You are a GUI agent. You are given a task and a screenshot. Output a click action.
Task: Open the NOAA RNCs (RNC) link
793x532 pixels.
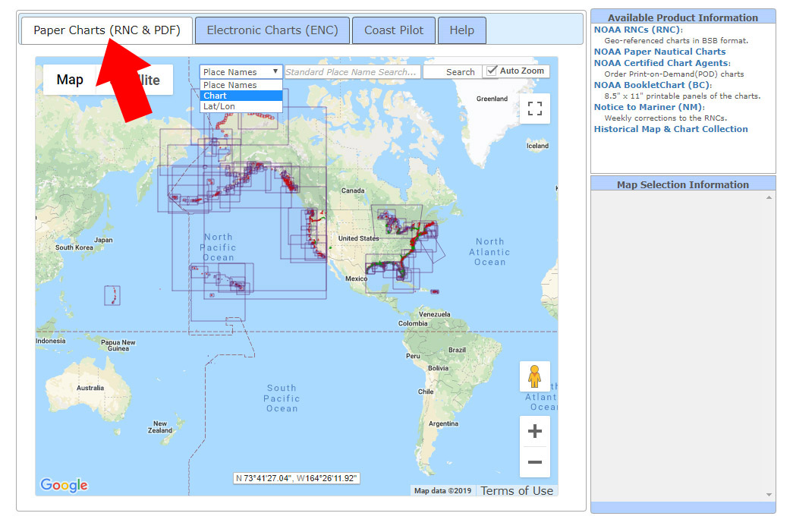(x=637, y=30)
